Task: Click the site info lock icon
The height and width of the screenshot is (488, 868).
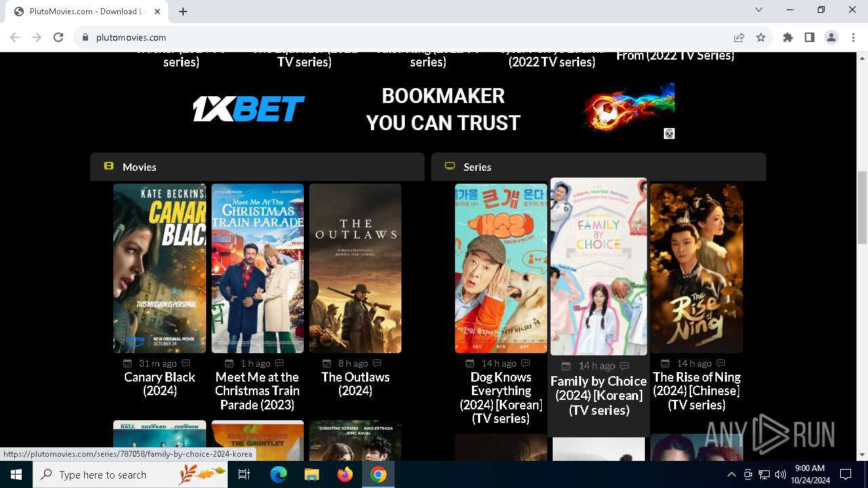Action: tap(85, 37)
